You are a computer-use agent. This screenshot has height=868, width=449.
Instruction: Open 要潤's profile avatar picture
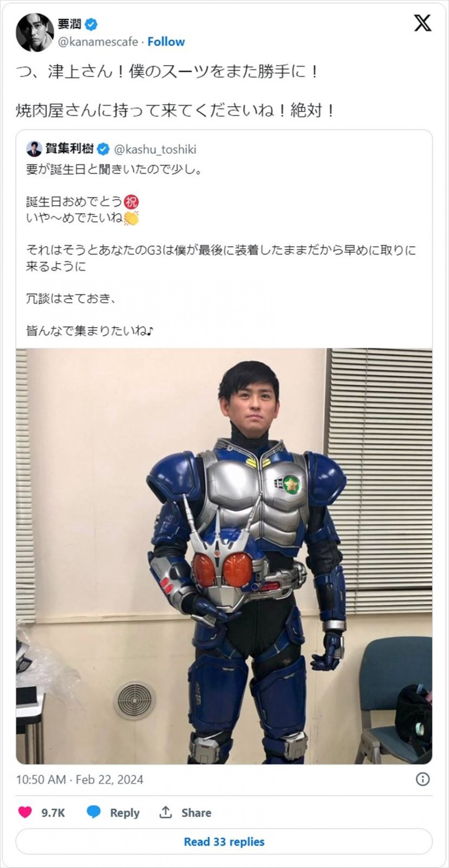point(34,33)
